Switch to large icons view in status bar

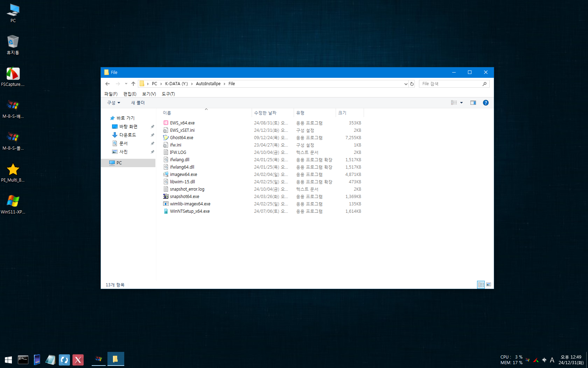tap(489, 285)
